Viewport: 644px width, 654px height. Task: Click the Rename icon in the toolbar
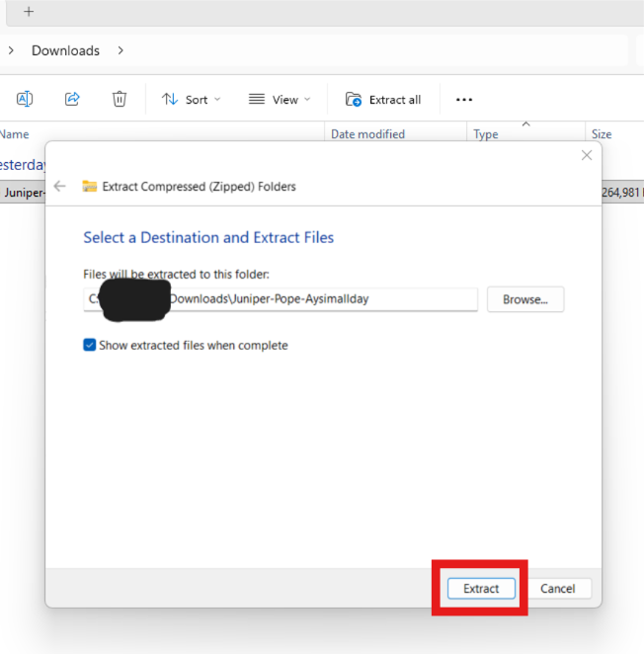(25, 99)
